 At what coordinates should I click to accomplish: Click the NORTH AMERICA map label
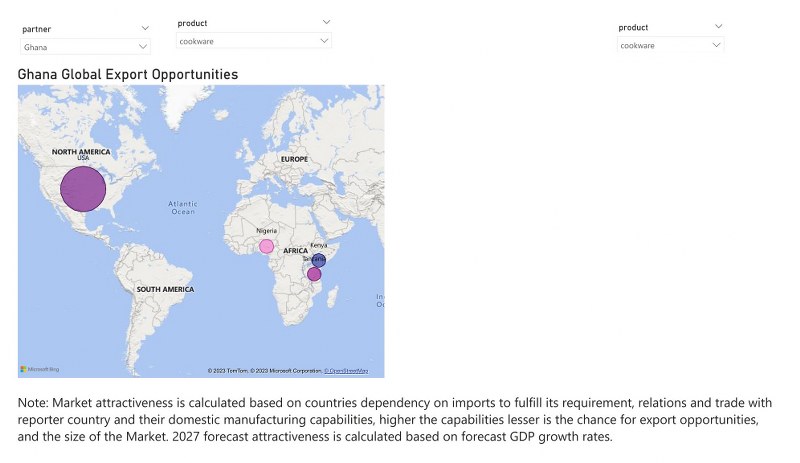click(x=81, y=151)
